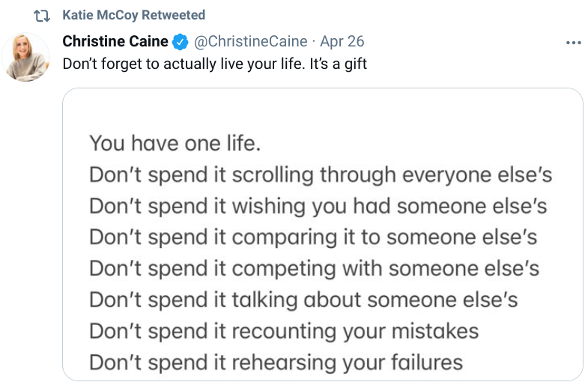Click the Christine Caine display name
Viewport: 588px width, 385px height.
pyautogui.click(x=115, y=41)
